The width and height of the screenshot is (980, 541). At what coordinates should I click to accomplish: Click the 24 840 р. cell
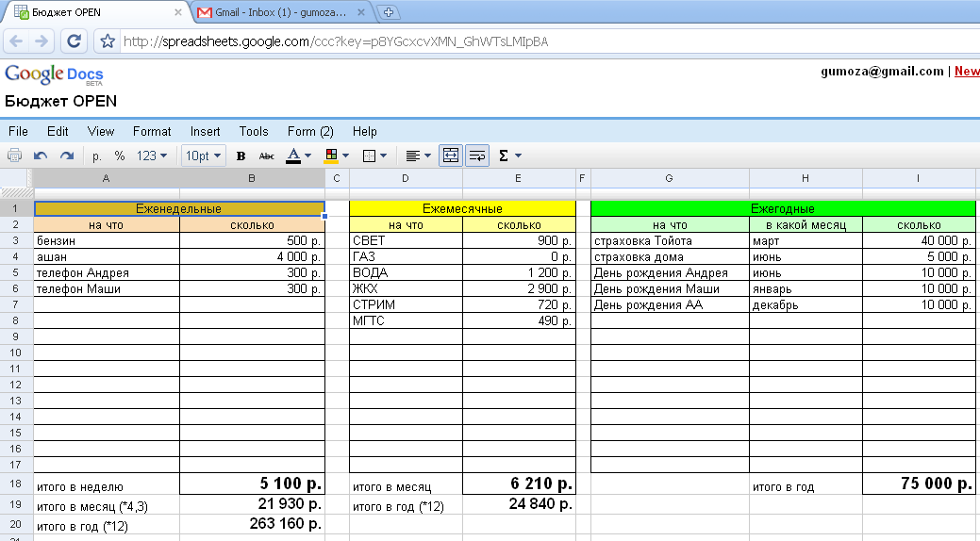pos(520,504)
